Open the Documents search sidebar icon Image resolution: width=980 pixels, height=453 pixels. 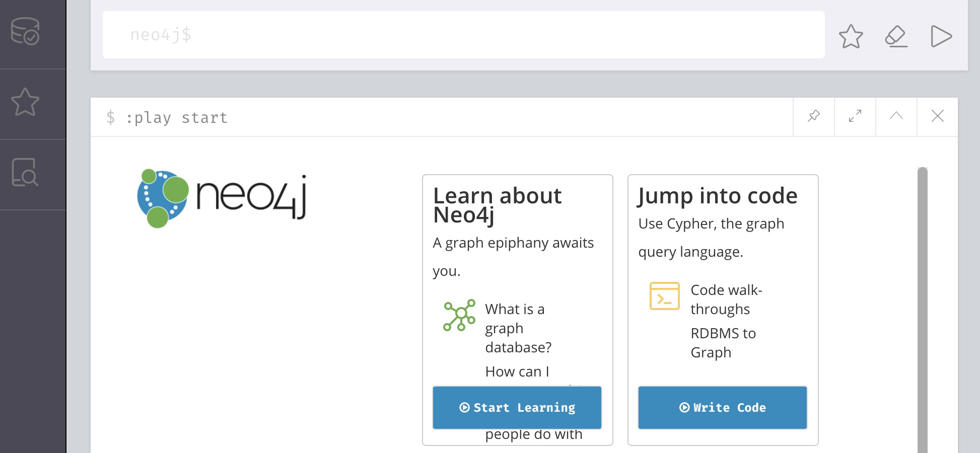point(25,173)
